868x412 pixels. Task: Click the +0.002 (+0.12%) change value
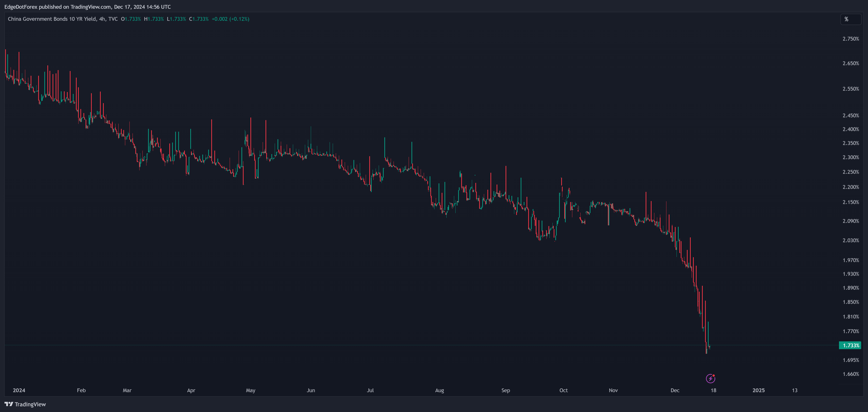coord(230,19)
